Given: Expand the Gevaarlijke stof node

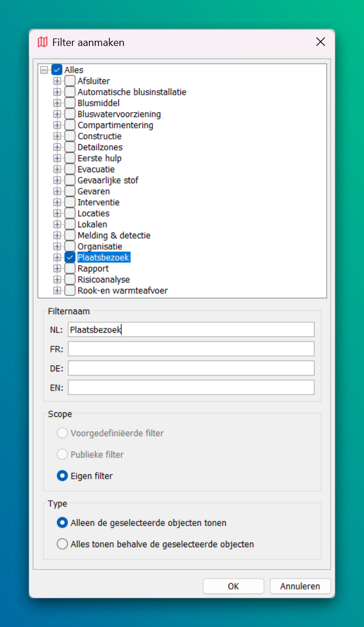Looking at the screenshot, I should pyautogui.click(x=57, y=180).
